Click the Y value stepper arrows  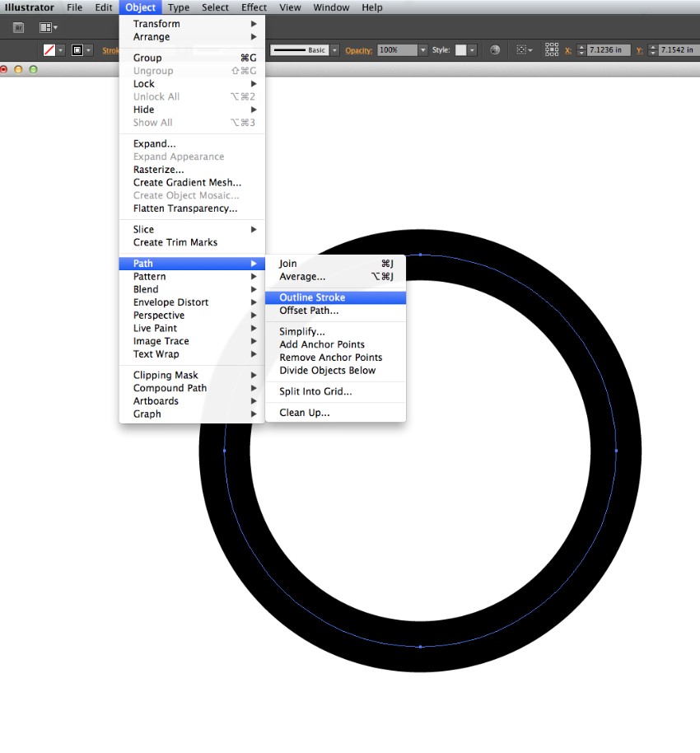click(653, 50)
